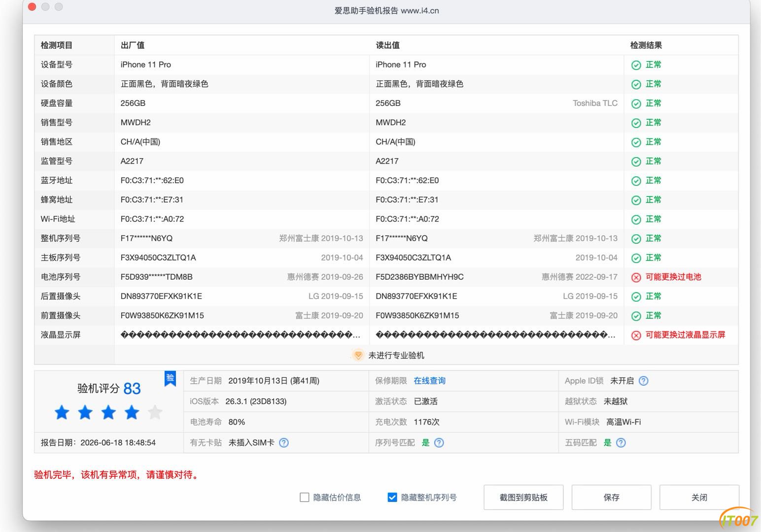Click the 可能更换过液晶显示屏 warning text
The image size is (761, 532).
(686, 335)
